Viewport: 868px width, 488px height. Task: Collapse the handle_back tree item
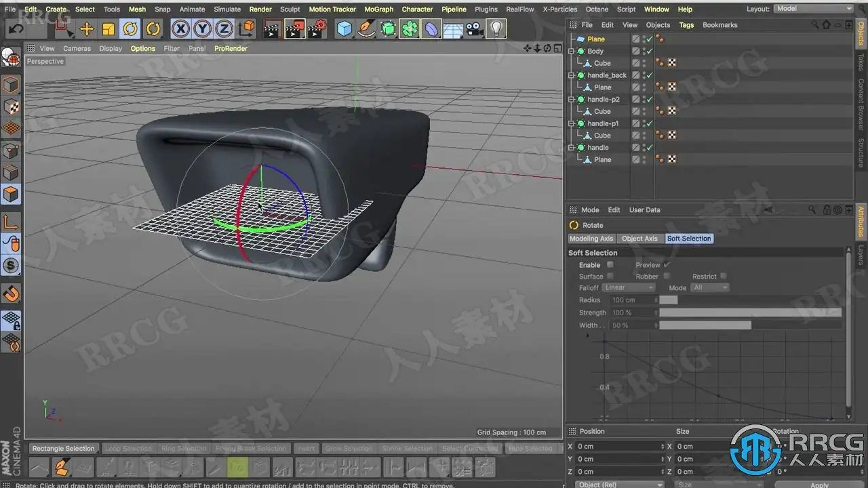click(572, 75)
